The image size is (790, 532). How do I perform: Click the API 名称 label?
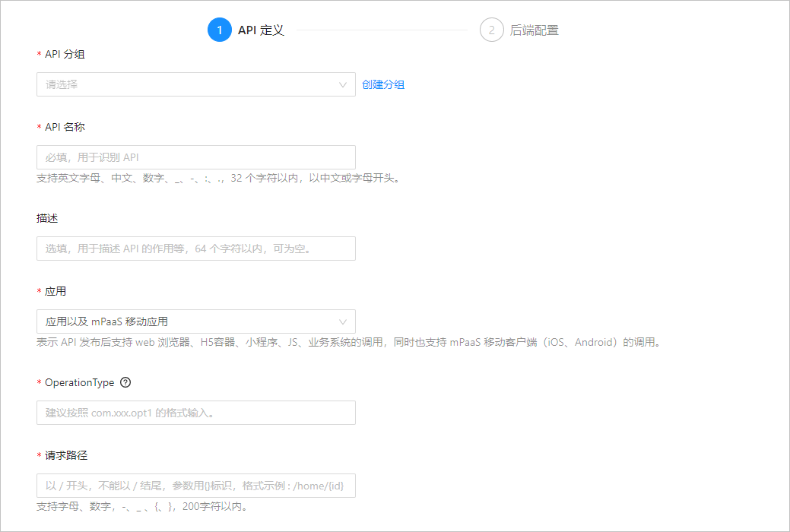pos(65,127)
